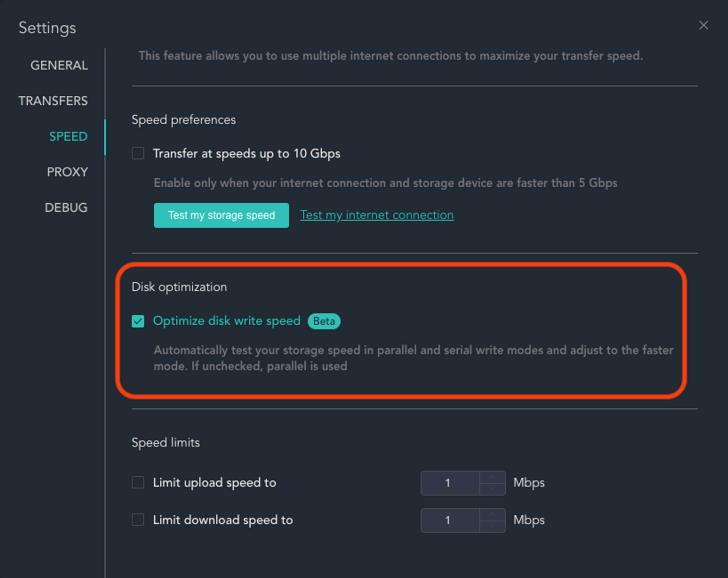Open the TRANSFERS settings section
This screenshot has width=728, height=578.
[53, 101]
